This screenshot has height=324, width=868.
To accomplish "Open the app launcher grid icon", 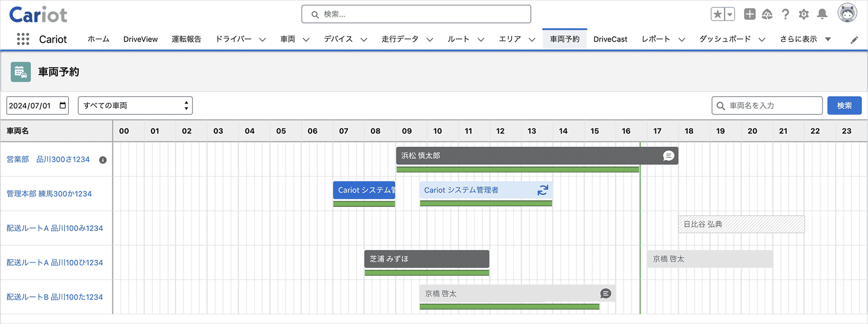I will pyautogui.click(x=23, y=39).
